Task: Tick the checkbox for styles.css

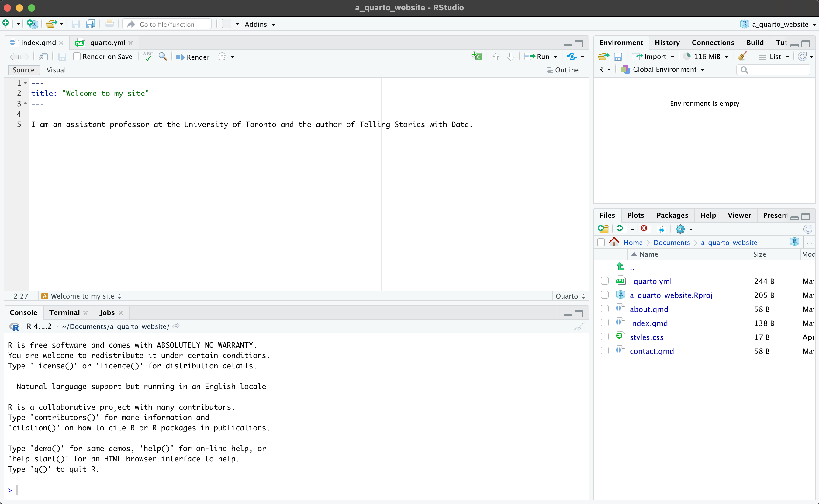Action: [605, 337]
